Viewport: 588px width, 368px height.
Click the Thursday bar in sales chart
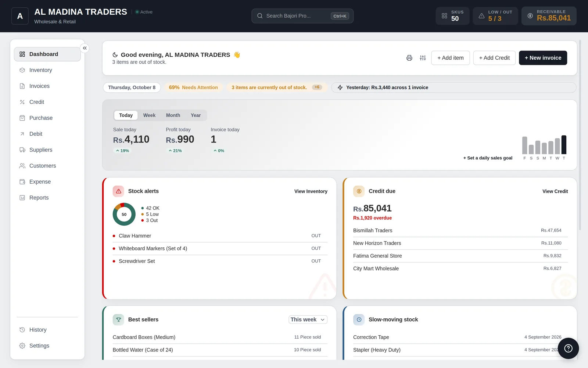tap(564, 145)
